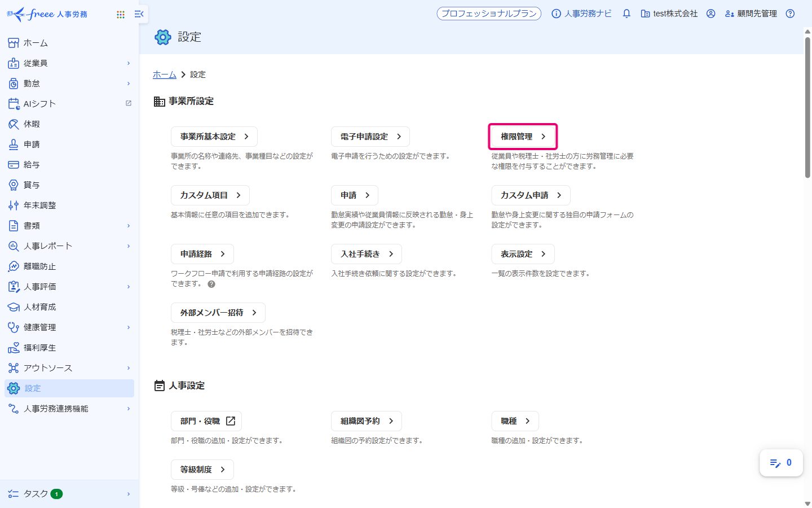Open 外部メンバー招待 settings
The image size is (812, 508).
218,313
